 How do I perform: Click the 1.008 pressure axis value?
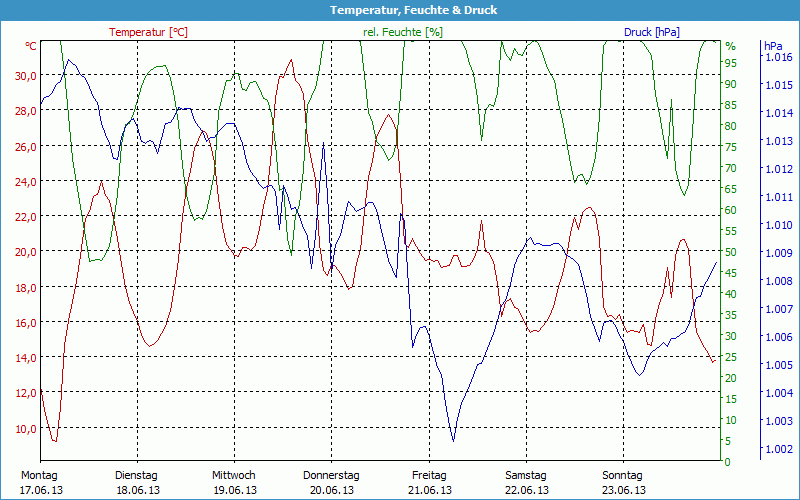pyautogui.click(x=779, y=281)
